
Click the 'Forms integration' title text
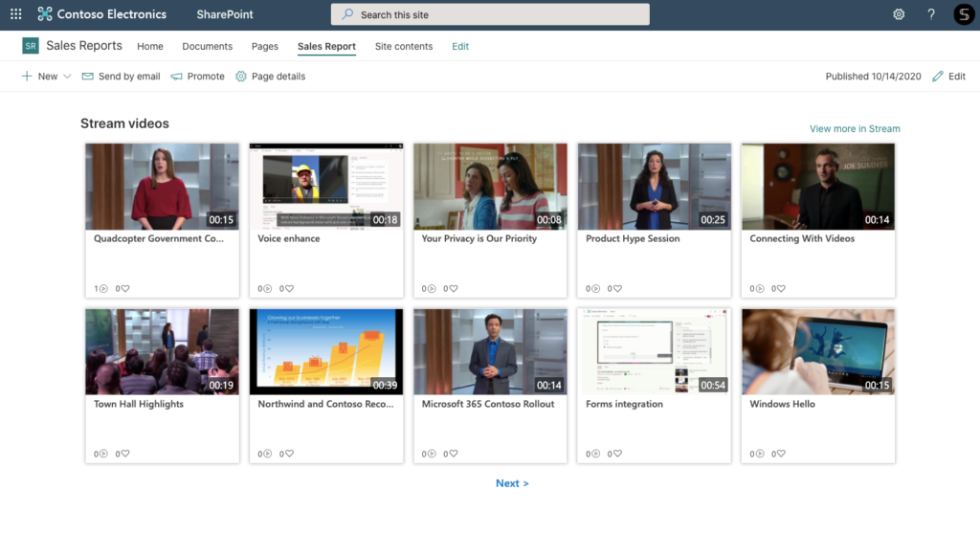[624, 404]
